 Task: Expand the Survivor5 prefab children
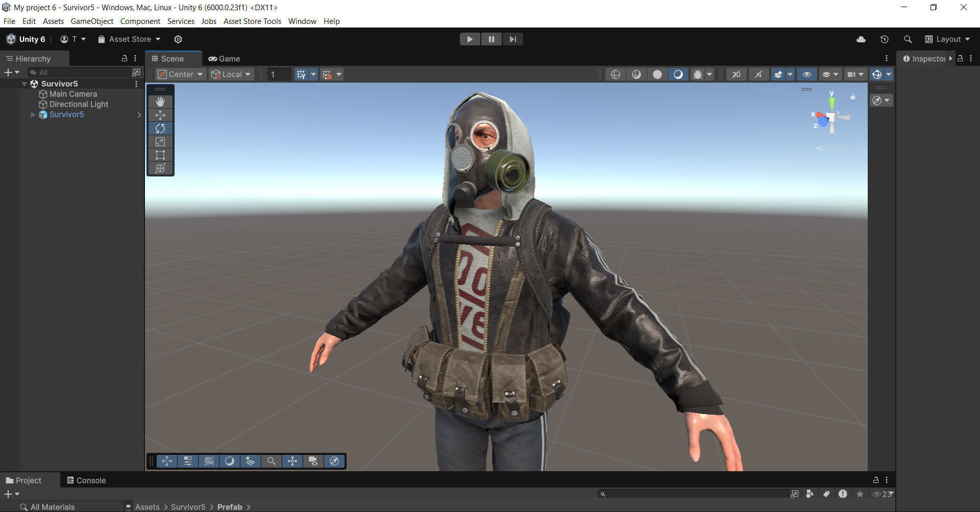coord(33,115)
